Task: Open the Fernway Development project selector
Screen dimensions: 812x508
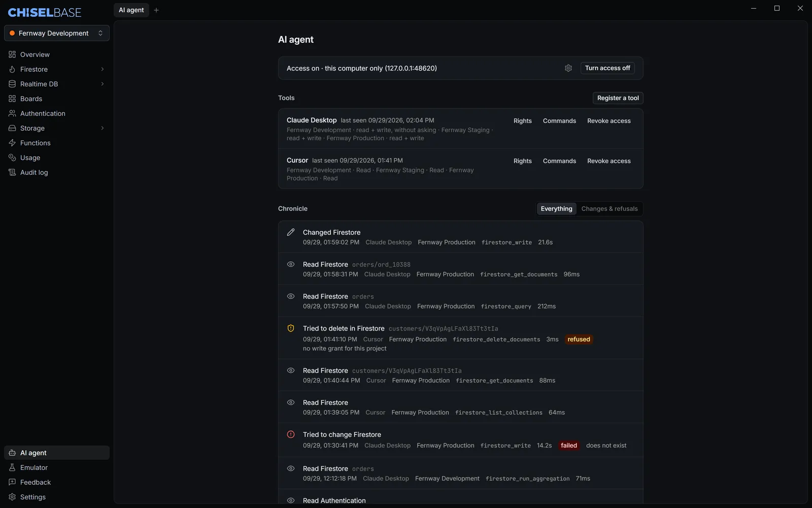Action: pos(57,33)
